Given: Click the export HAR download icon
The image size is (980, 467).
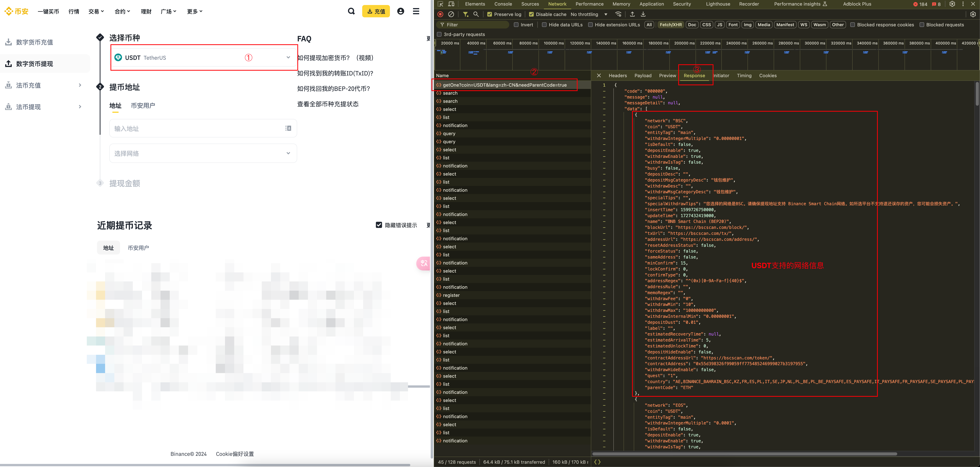Looking at the screenshot, I should [643, 14].
